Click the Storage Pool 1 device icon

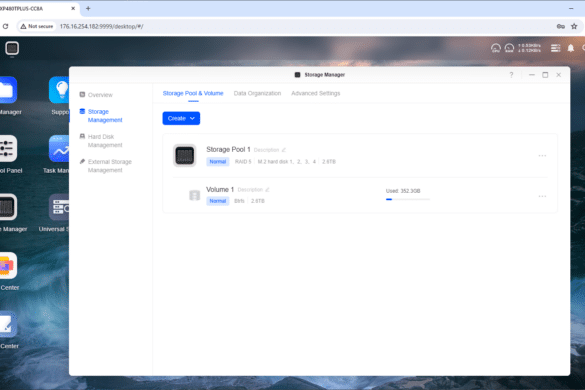click(x=185, y=156)
